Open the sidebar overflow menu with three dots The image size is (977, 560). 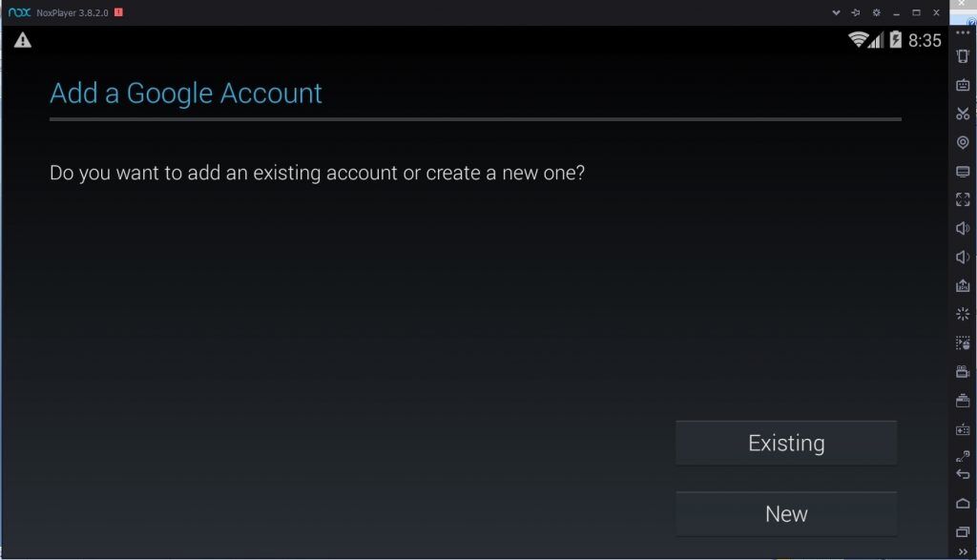pos(962,31)
